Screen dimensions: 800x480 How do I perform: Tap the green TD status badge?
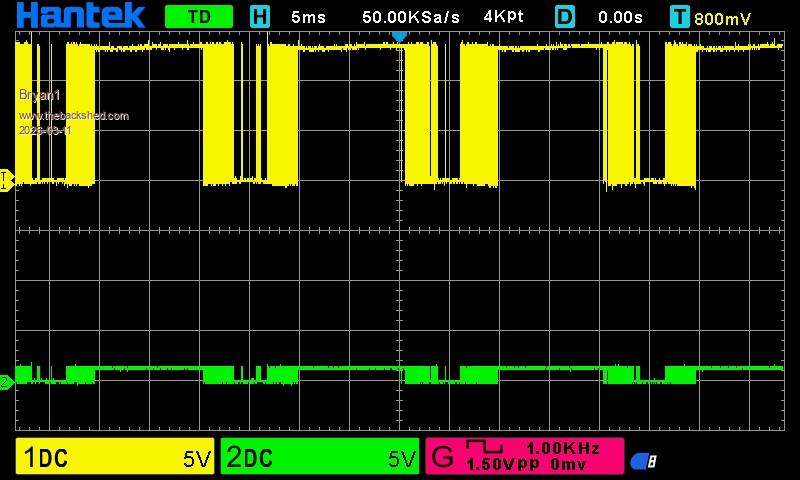pos(198,17)
